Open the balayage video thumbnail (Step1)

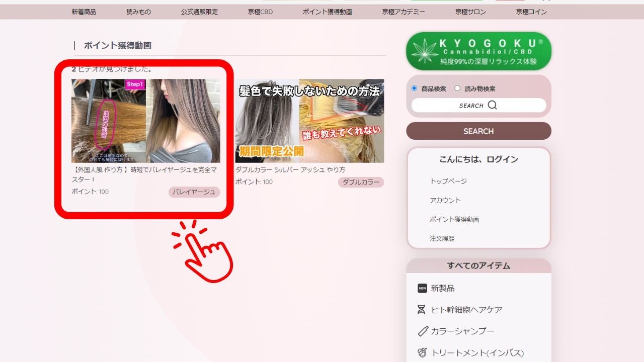[146, 121]
